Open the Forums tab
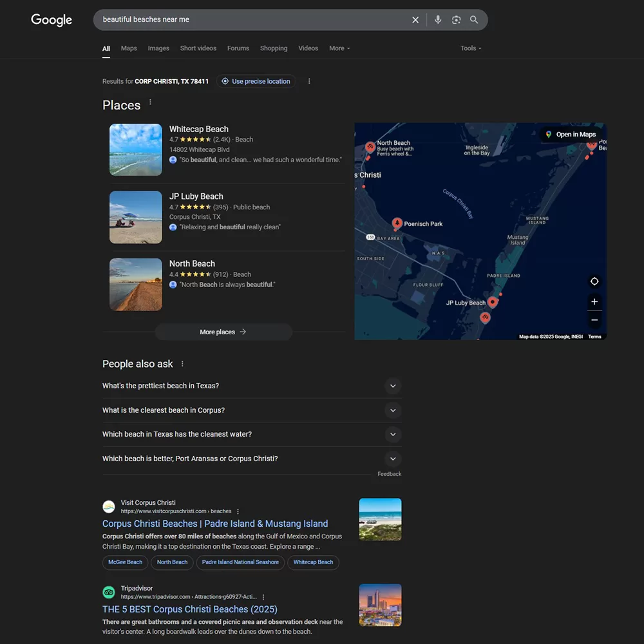Screen dimensions: 644x644 click(x=238, y=48)
